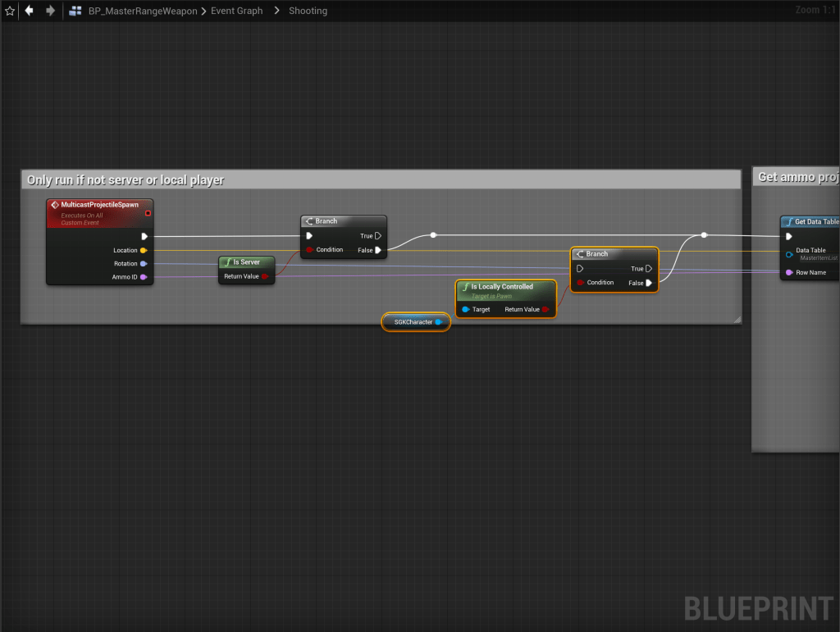
Task: Click the Ammo ID output pin
Action: point(144,277)
